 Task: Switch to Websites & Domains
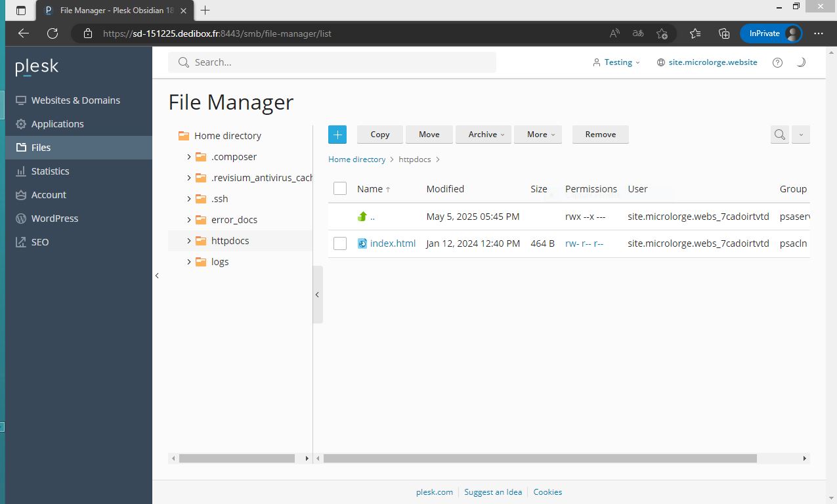pos(75,100)
